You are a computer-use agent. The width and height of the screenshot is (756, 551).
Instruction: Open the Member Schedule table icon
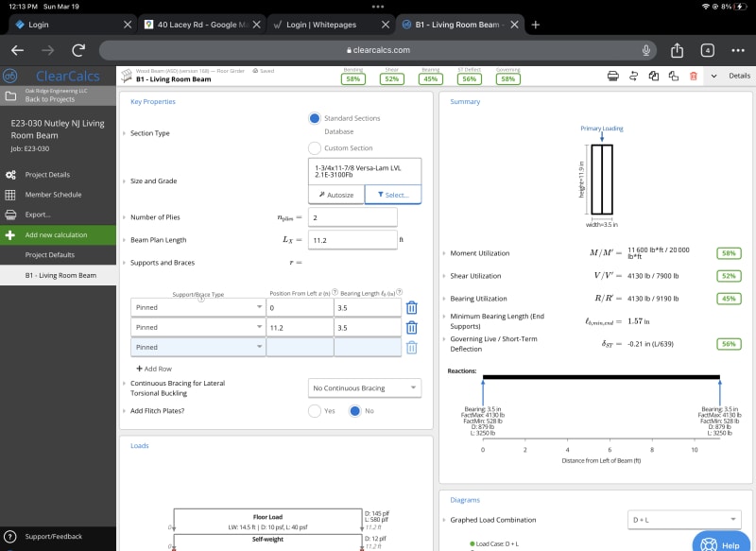10,195
